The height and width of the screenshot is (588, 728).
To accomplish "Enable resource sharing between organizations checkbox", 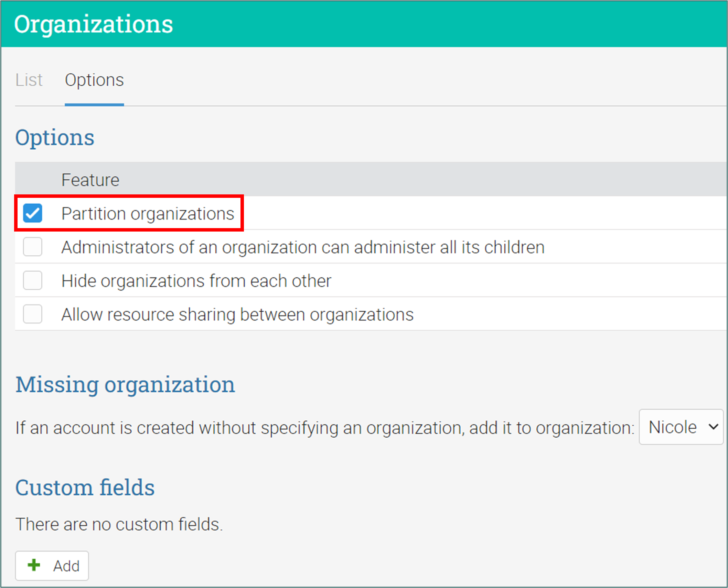I will (33, 314).
